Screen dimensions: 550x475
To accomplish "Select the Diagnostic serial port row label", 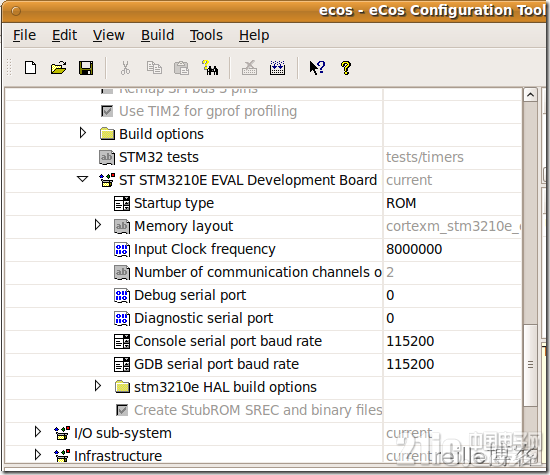I will point(203,319).
